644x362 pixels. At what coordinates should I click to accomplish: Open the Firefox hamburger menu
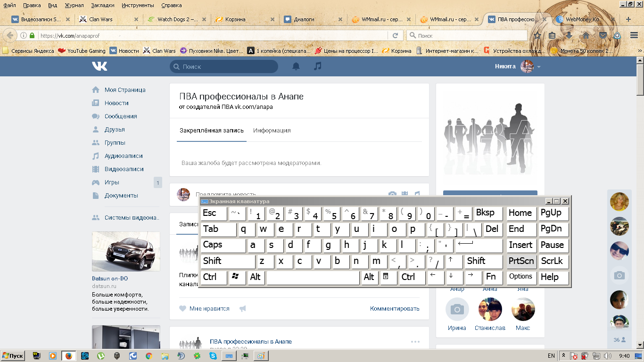634,35
